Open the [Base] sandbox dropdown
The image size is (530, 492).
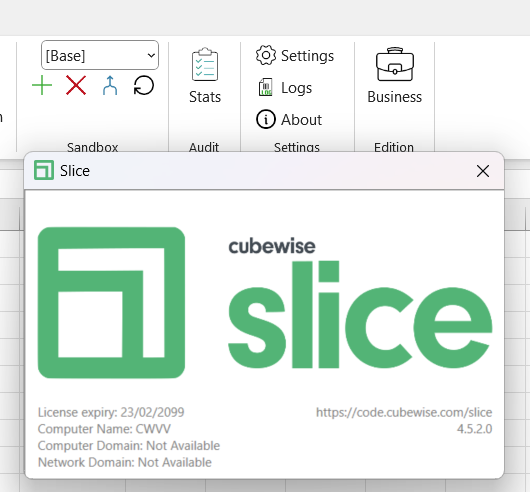coord(100,55)
